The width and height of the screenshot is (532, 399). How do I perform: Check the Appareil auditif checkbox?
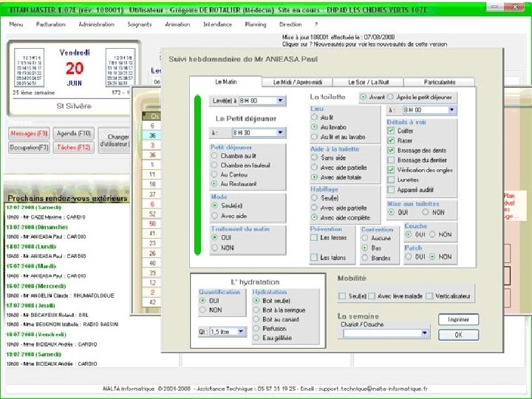pos(391,189)
